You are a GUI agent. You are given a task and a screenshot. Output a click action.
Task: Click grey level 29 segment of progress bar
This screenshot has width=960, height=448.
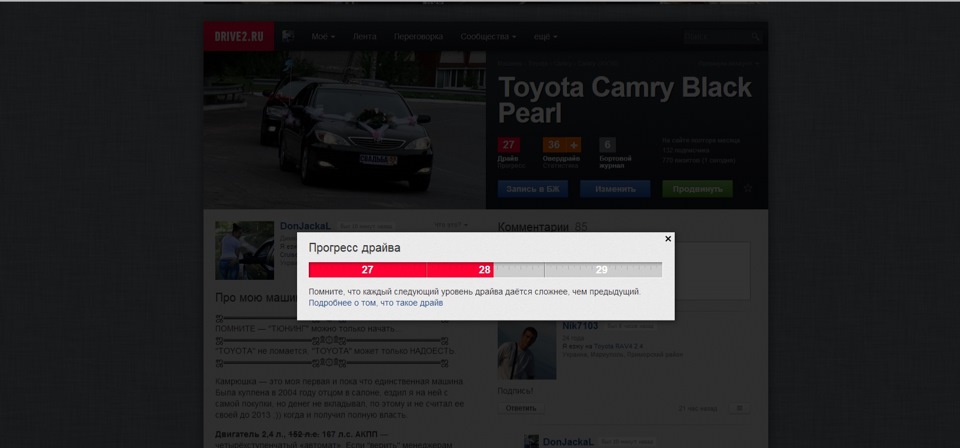click(x=603, y=270)
